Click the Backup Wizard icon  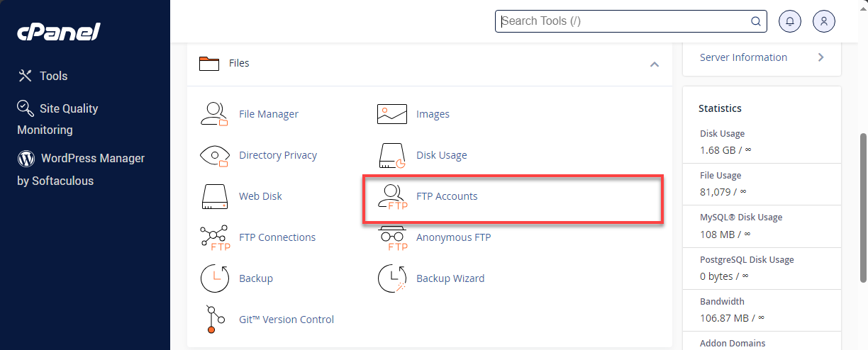(x=391, y=278)
